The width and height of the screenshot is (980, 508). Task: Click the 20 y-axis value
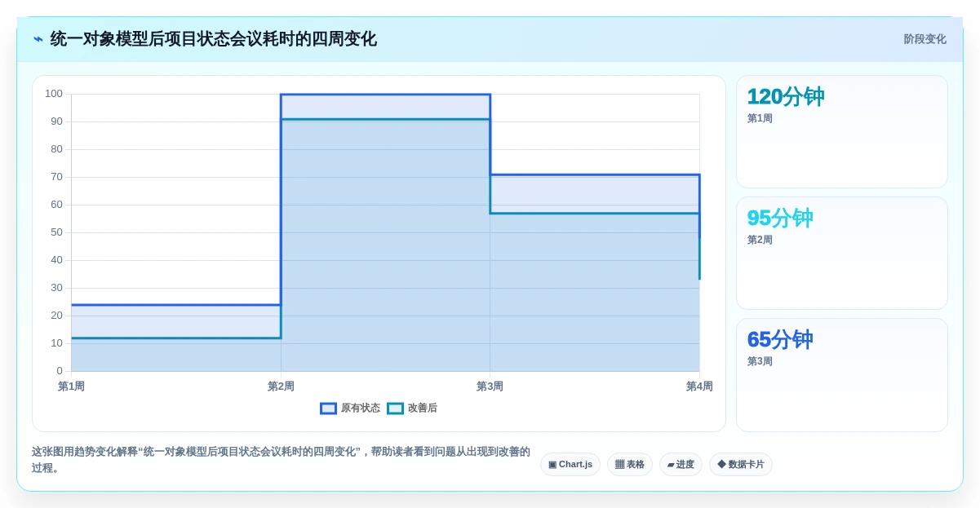(56, 316)
